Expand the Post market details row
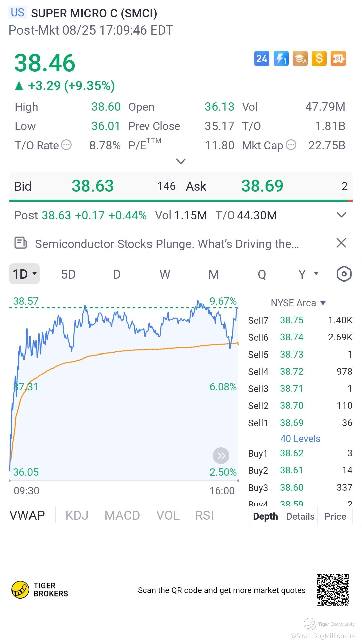Screen dimensions: 362x644 tap(341, 215)
